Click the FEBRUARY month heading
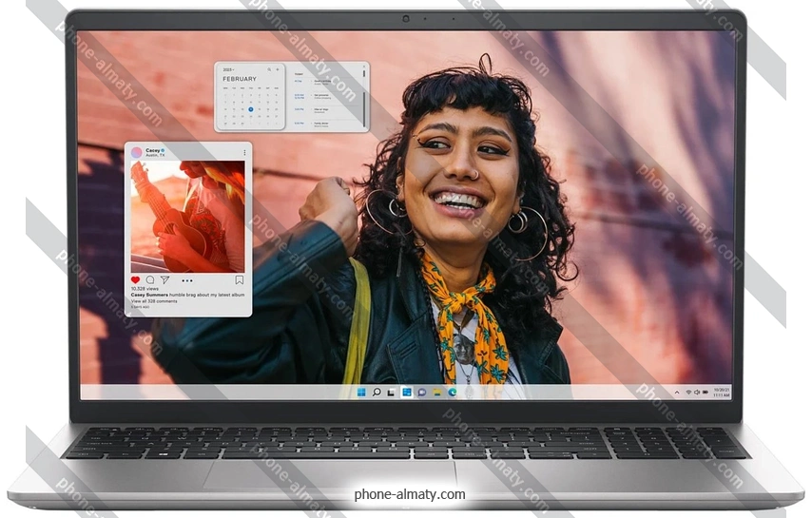 (x=240, y=79)
